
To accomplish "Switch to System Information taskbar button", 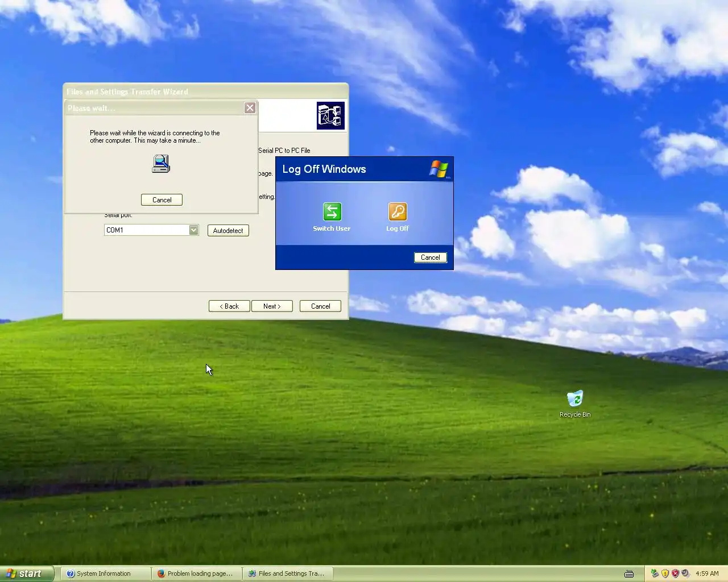I will [106, 573].
